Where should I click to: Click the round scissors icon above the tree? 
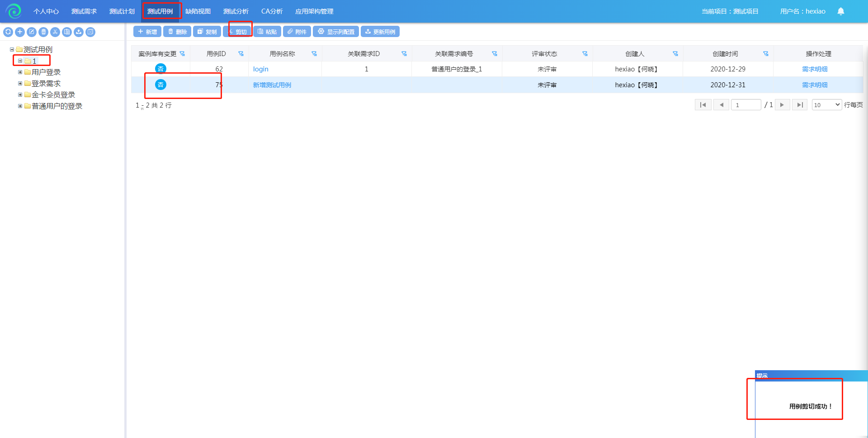pos(55,32)
